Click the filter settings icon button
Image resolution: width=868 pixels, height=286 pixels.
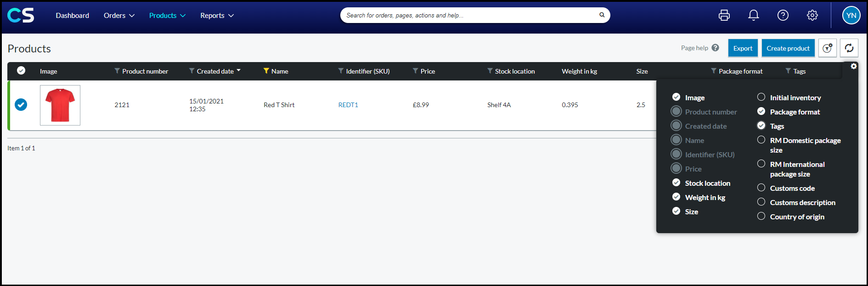(827, 48)
